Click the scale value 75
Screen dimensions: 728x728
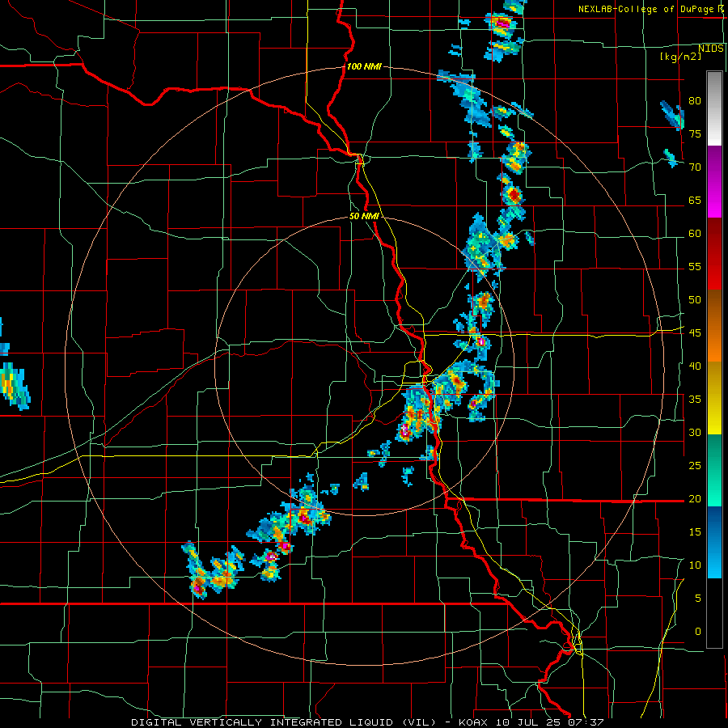tap(695, 133)
